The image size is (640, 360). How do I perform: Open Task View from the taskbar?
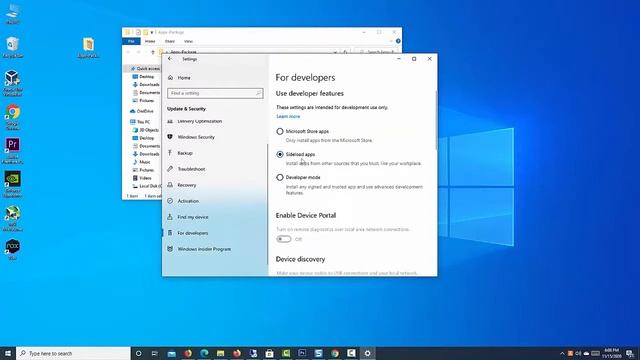[155, 353]
